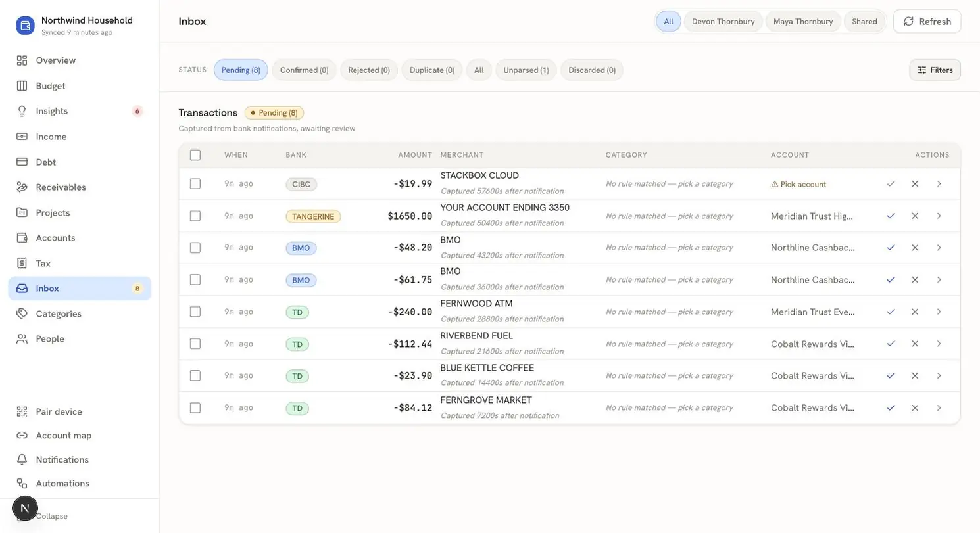The width and height of the screenshot is (980, 533).
Task: Go to Tax section in sidebar
Action: pyautogui.click(x=80, y=263)
